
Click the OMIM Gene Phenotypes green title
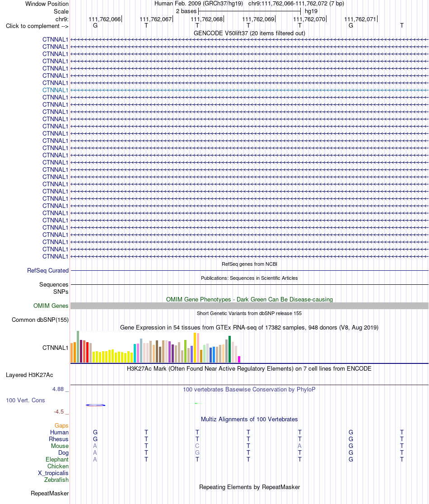tap(250, 300)
